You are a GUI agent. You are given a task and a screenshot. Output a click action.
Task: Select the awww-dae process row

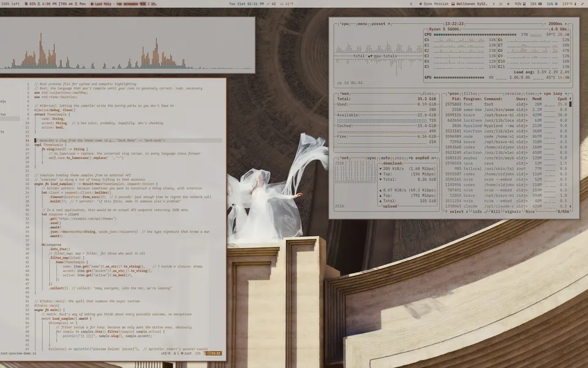[507, 110]
